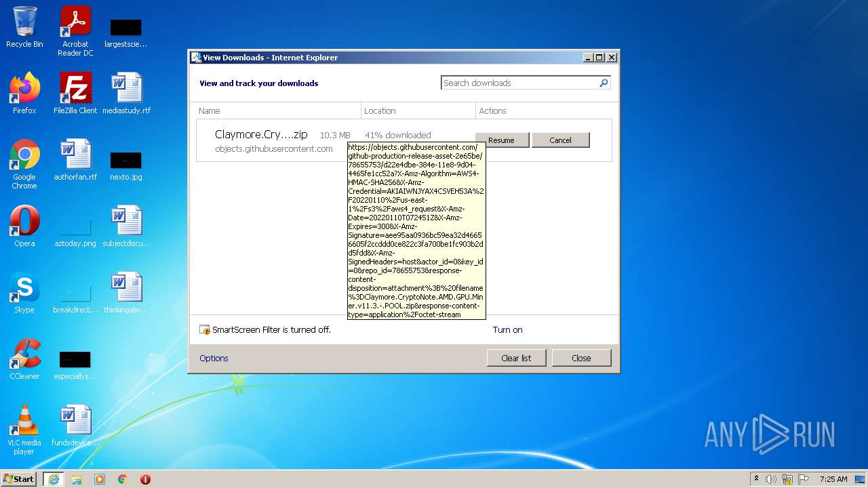
Task: Click "SmartScreen Filter is turned off." text
Action: 271,330
